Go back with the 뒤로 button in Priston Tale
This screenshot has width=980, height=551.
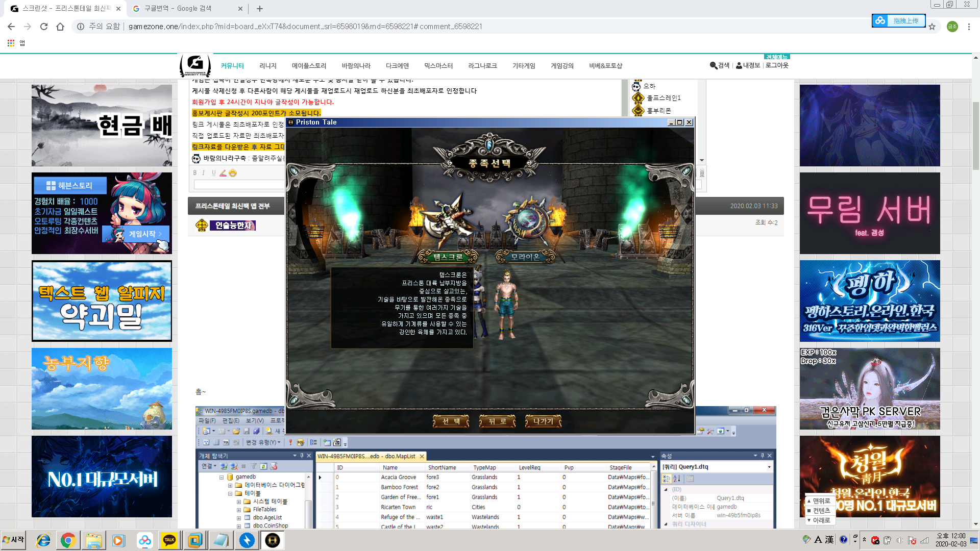click(x=497, y=421)
